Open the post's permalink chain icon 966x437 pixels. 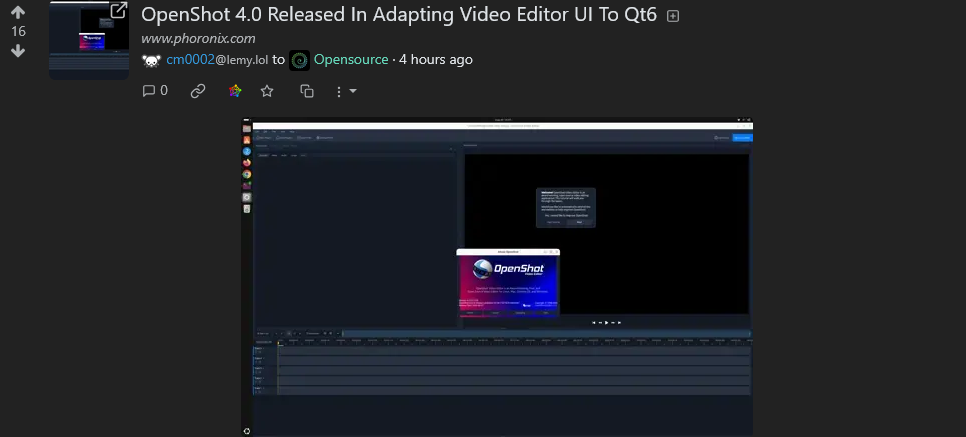coord(198,91)
